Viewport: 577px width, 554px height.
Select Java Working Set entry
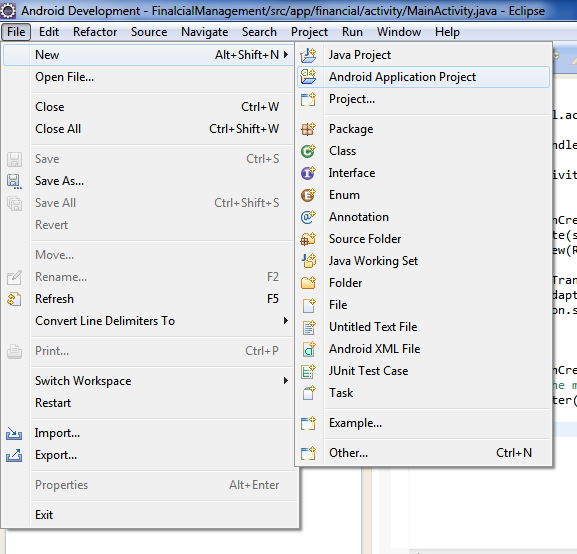pos(423,261)
